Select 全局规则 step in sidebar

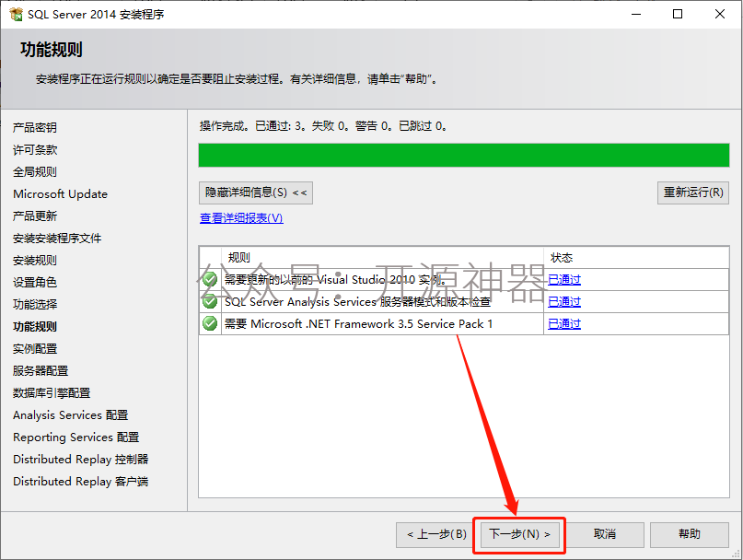tap(35, 171)
